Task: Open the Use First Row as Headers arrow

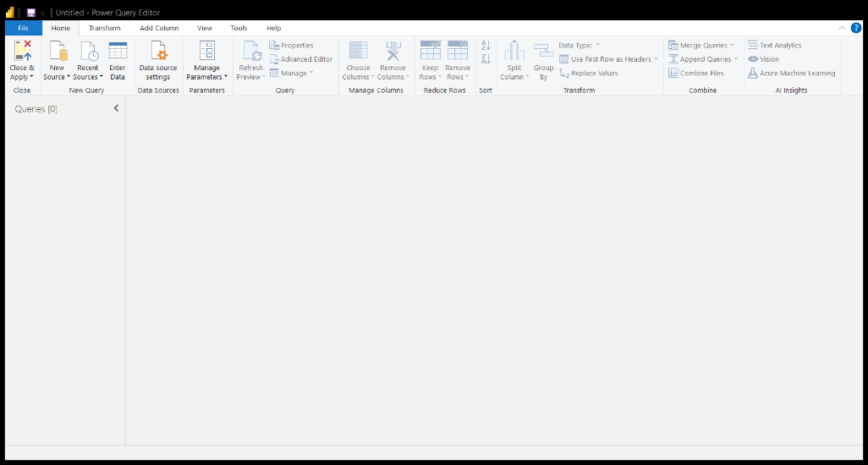Action: tap(656, 59)
